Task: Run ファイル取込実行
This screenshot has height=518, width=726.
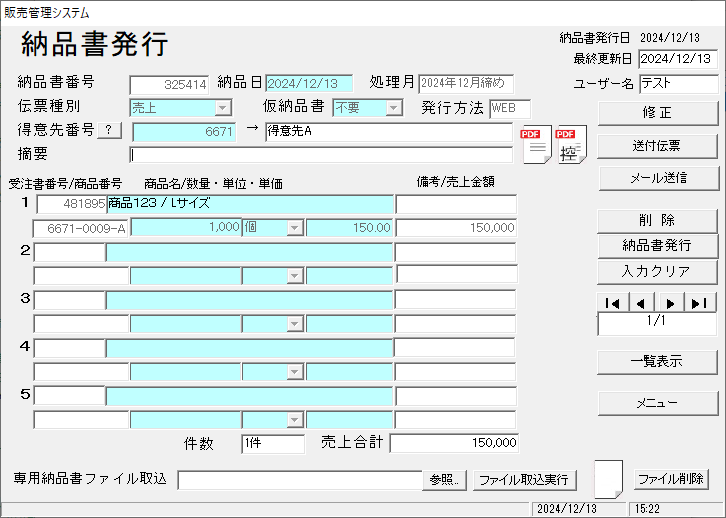Action: [x=525, y=480]
